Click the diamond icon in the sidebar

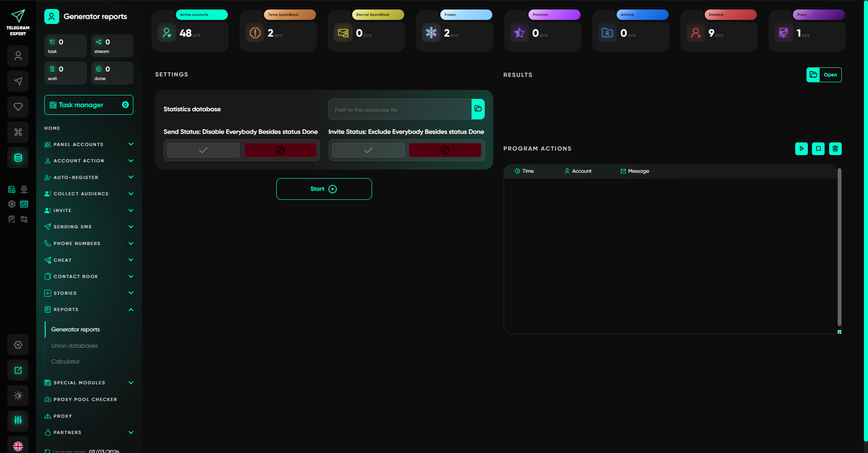[x=18, y=107]
